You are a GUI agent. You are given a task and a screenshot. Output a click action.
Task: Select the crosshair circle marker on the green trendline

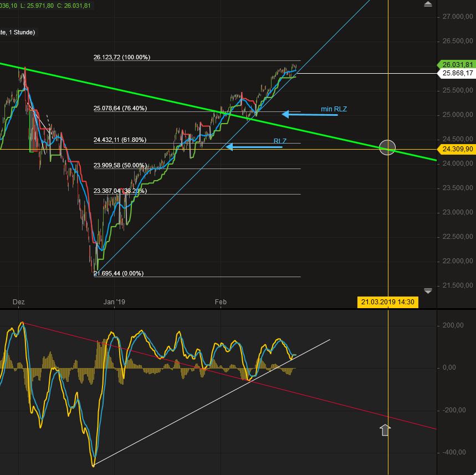point(387,147)
